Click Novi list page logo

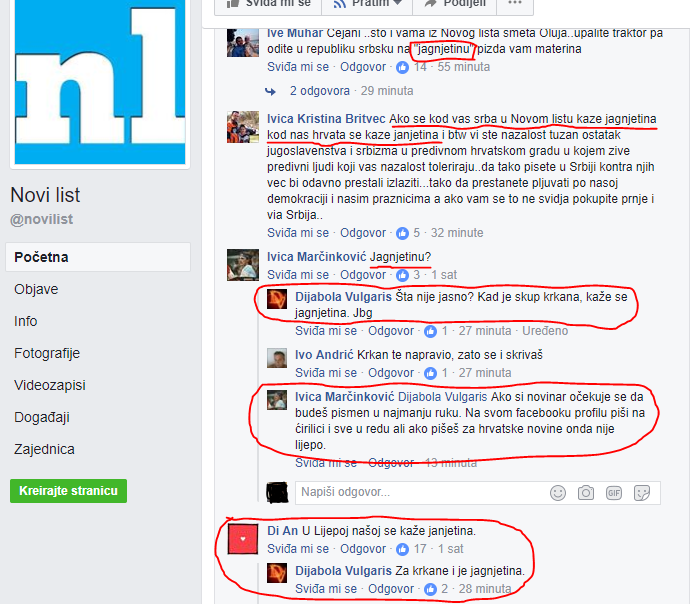(x=100, y=82)
